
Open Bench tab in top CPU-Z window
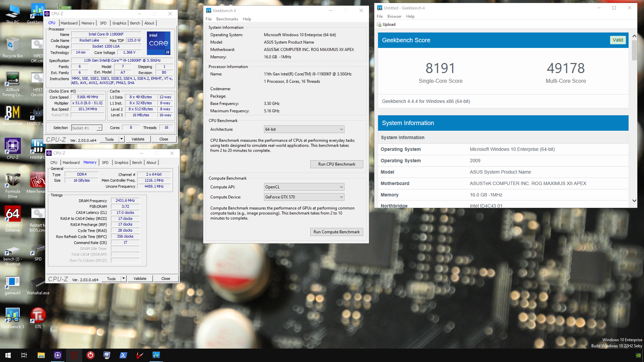(135, 23)
